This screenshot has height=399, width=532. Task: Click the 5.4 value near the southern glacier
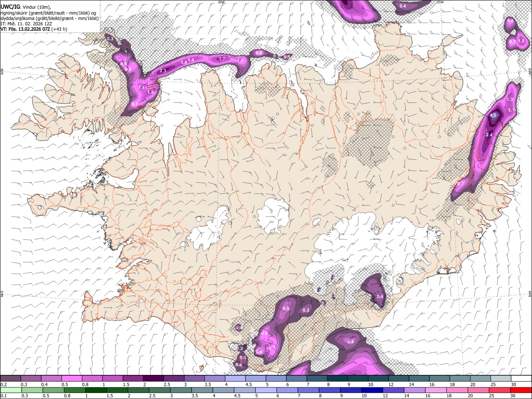[x=379, y=296]
